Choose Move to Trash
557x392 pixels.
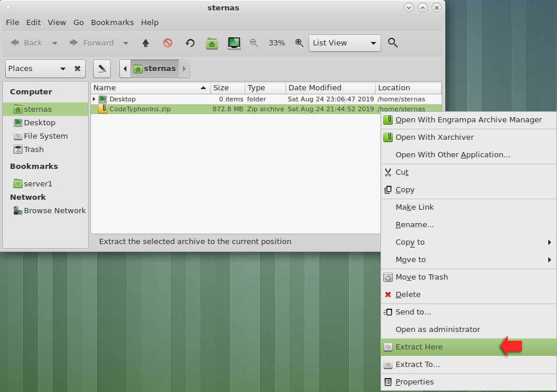click(468, 277)
